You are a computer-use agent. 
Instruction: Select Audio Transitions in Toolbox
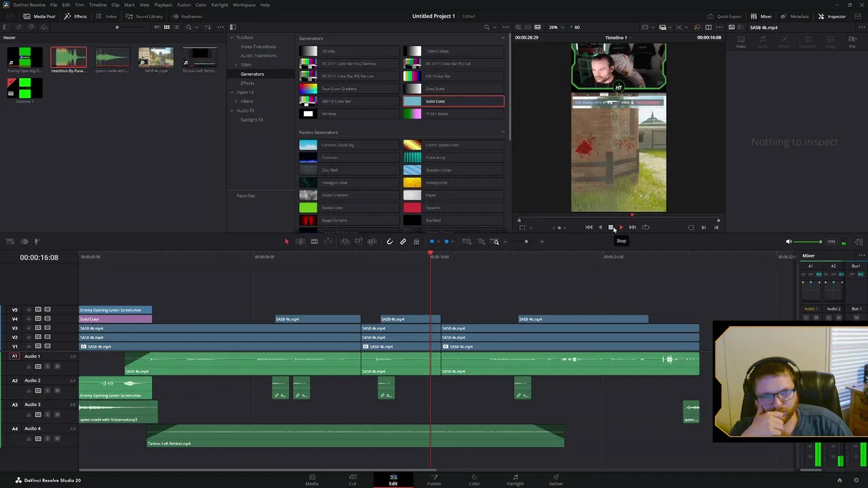pyautogui.click(x=258, y=56)
